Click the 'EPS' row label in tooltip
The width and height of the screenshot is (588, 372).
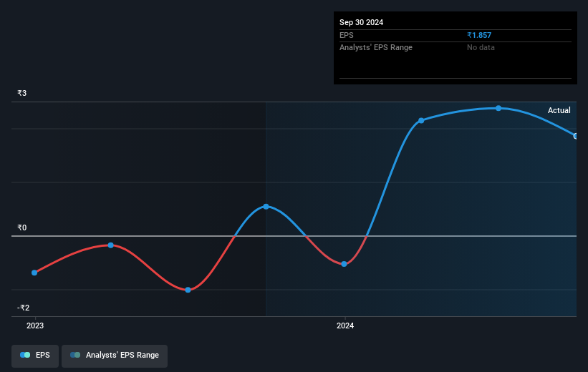[x=346, y=35]
